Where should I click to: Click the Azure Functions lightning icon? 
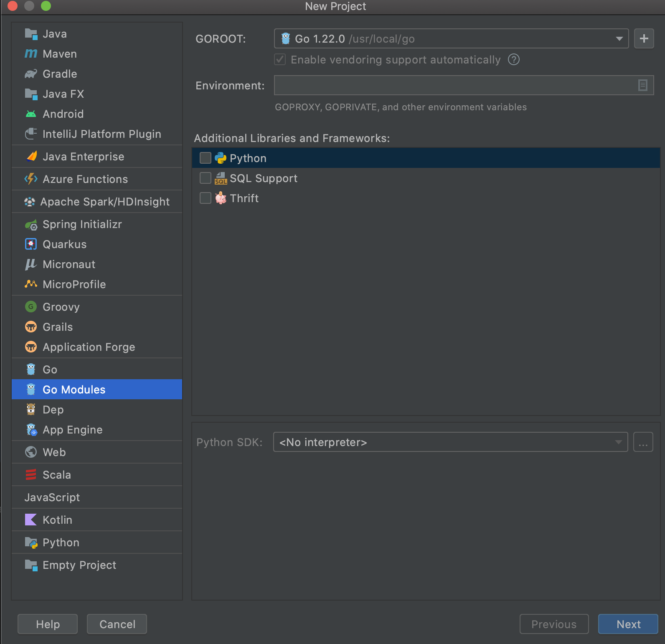(x=31, y=179)
